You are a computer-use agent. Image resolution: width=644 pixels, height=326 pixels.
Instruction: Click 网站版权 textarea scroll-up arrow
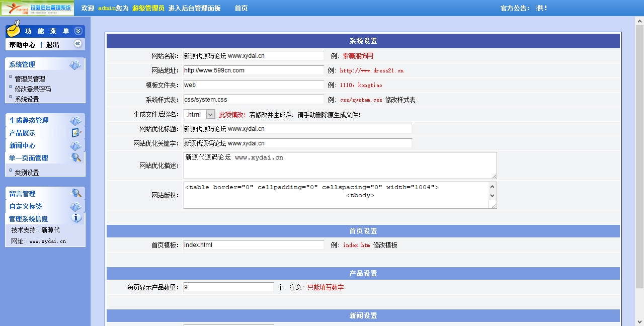pos(492,187)
